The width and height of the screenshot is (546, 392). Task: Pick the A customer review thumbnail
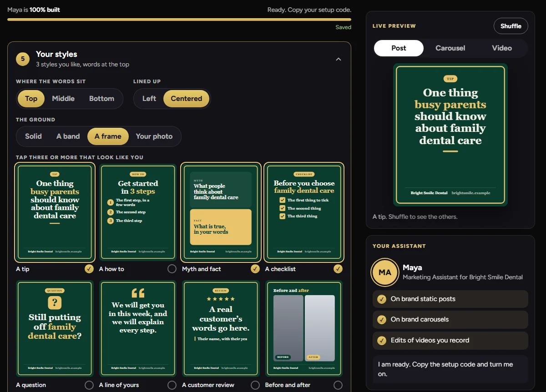click(x=221, y=328)
